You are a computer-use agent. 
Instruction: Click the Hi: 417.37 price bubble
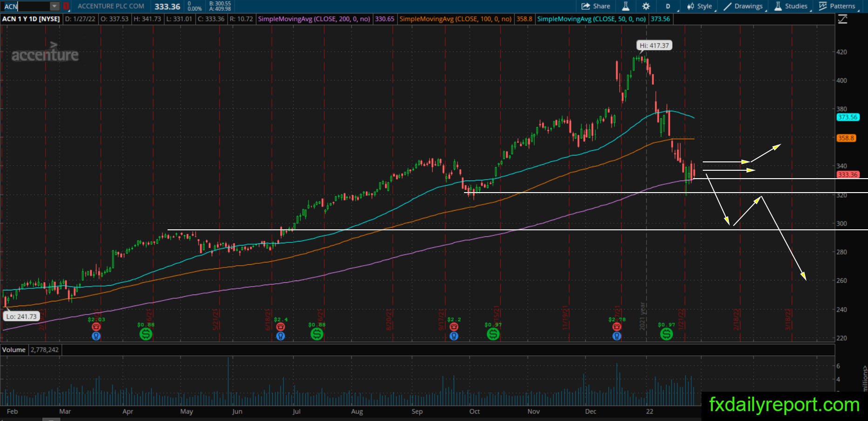click(654, 46)
